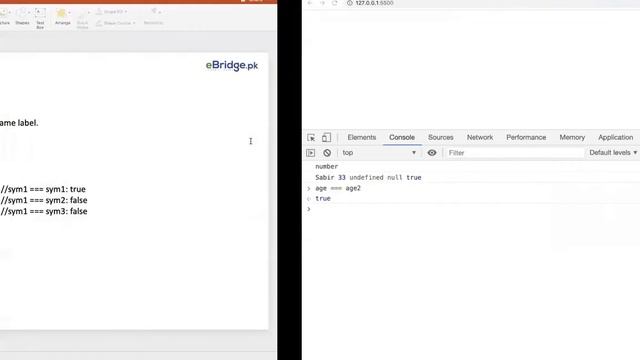Open the Memory tab
Viewport: 640px width, 360px height.
(x=572, y=138)
